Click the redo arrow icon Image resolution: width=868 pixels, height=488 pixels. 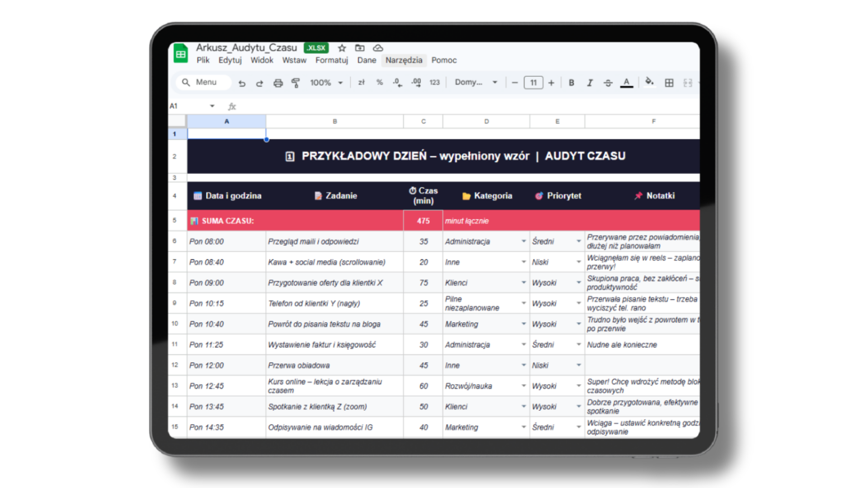click(259, 83)
